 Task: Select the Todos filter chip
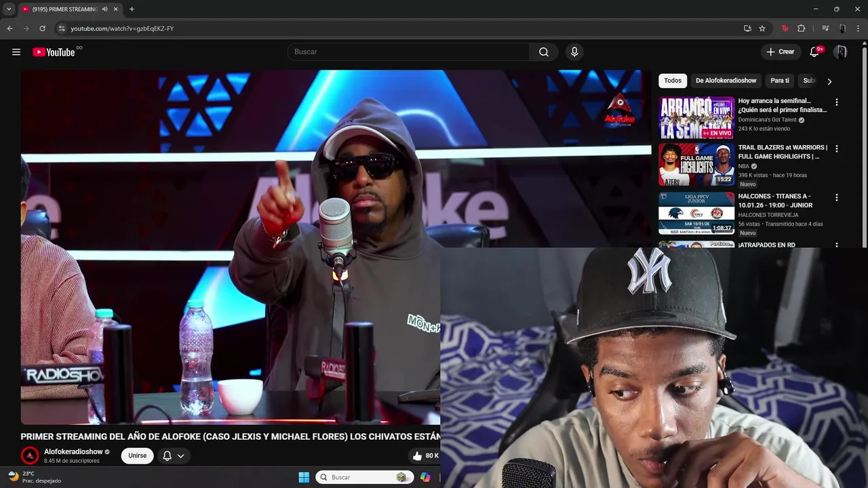click(673, 81)
